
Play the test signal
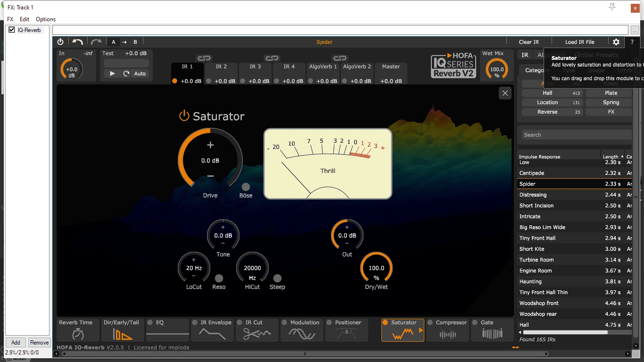tap(112, 74)
